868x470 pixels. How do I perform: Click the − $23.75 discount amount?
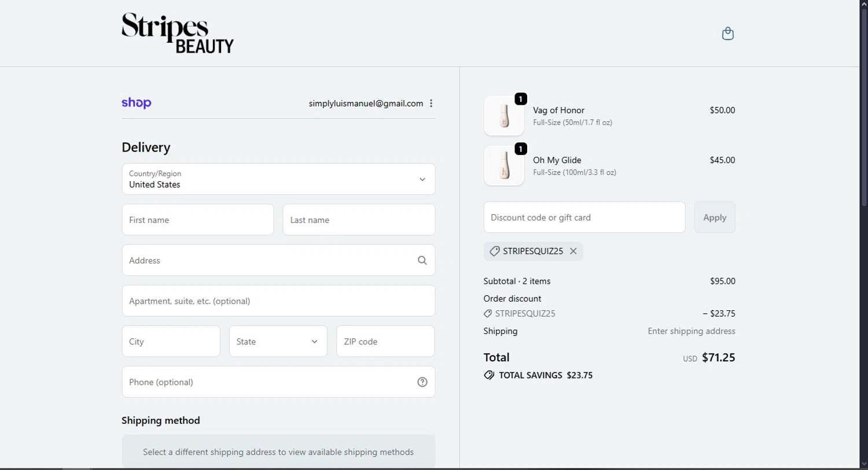[719, 314]
